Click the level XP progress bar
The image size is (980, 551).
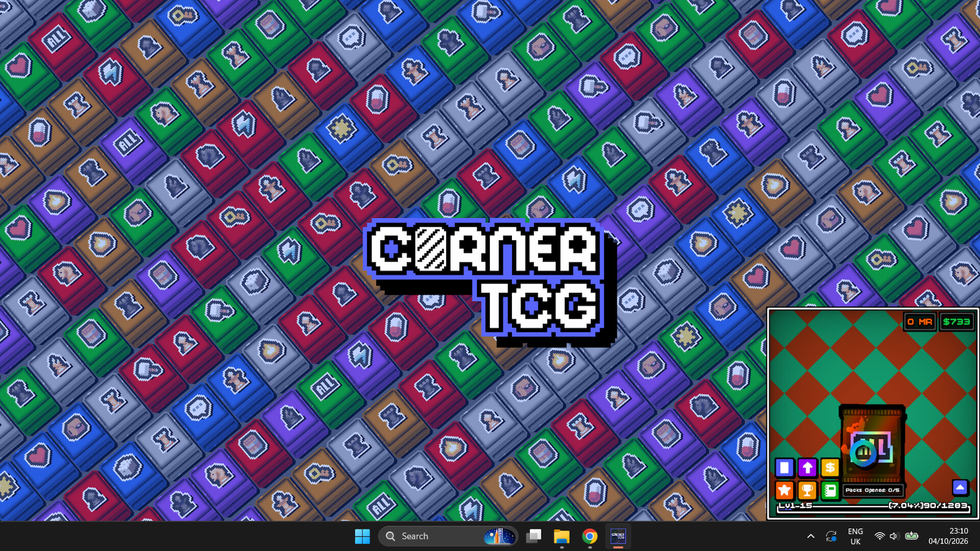coord(873,509)
